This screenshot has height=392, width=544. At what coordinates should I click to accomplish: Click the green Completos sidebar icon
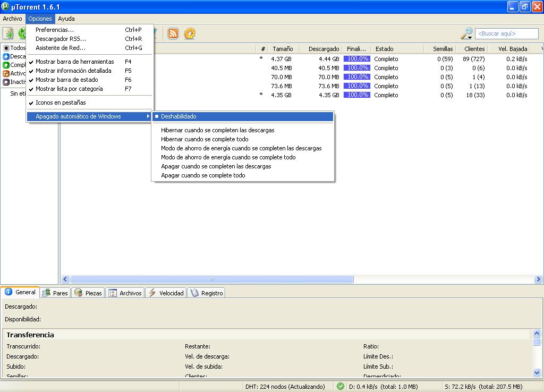click(6, 65)
